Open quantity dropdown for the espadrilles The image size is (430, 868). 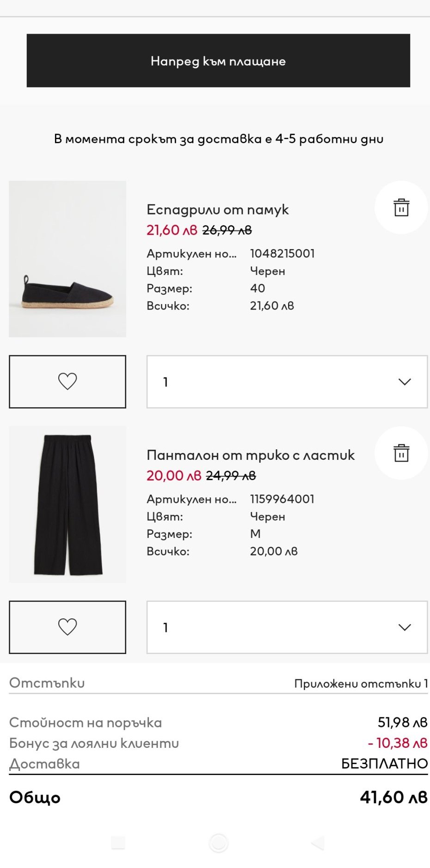[x=287, y=382]
